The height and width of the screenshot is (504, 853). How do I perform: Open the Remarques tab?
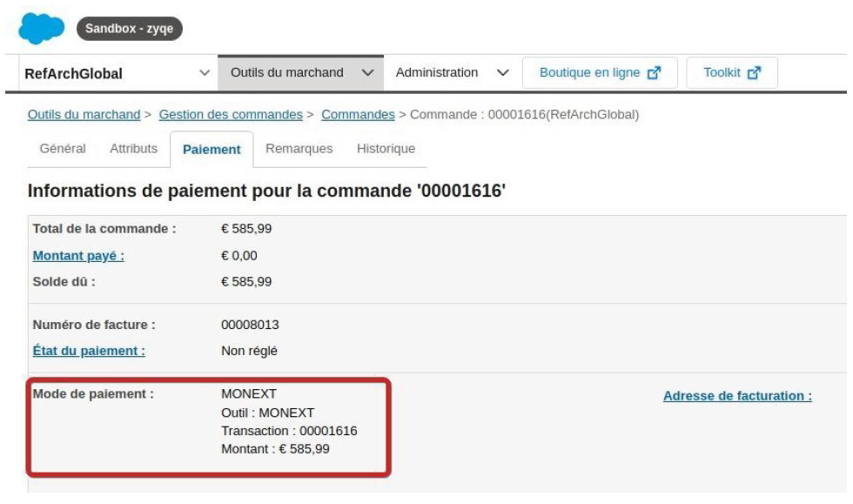(x=299, y=149)
